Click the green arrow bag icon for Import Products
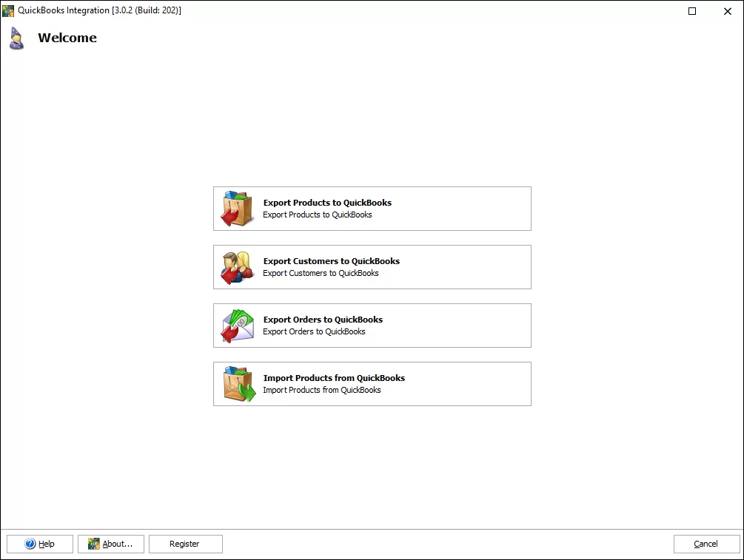Screen dimensions: 744x560 point(238,384)
